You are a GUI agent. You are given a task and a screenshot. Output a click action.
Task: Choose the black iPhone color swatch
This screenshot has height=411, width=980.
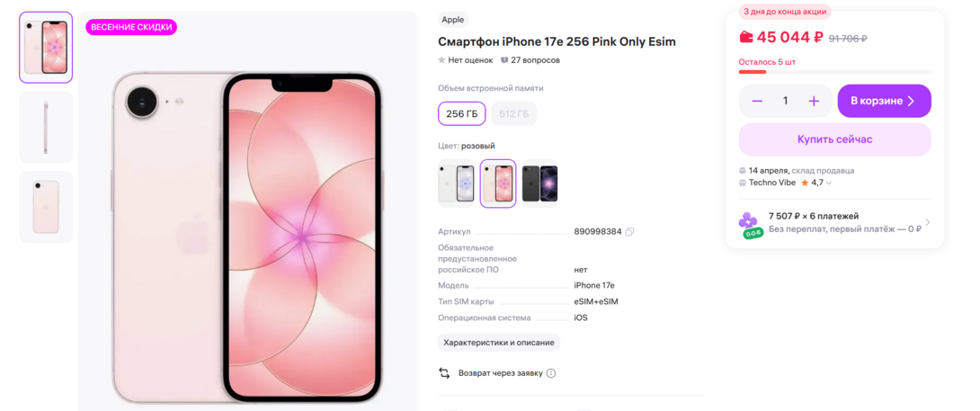coord(539,183)
